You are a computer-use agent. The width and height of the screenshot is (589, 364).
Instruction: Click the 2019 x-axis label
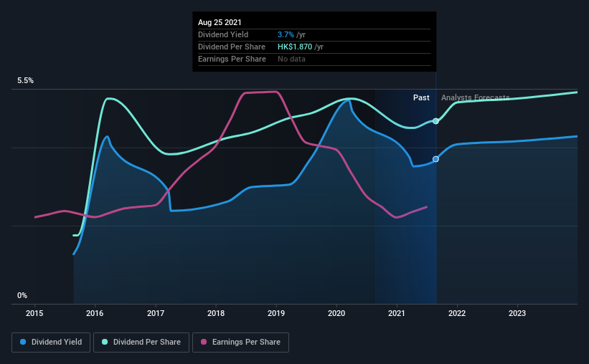click(x=276, y=313)
